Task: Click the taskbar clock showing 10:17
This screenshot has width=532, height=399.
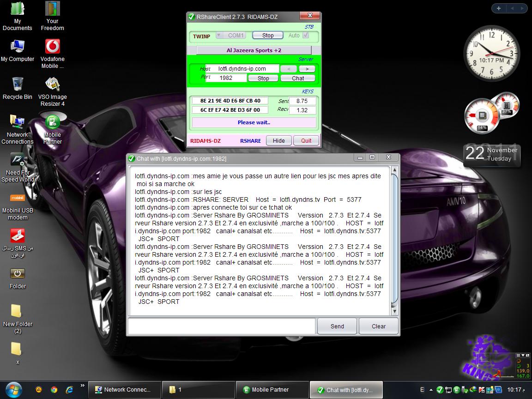Action: point(516,389)
